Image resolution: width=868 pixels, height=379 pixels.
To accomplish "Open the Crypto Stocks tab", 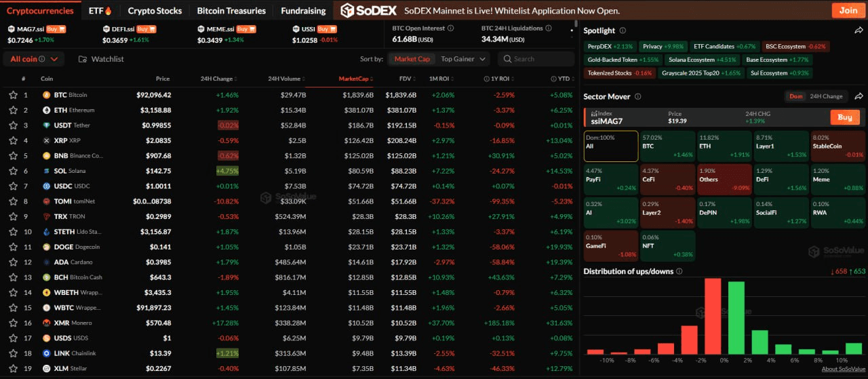I will (155, 11).
